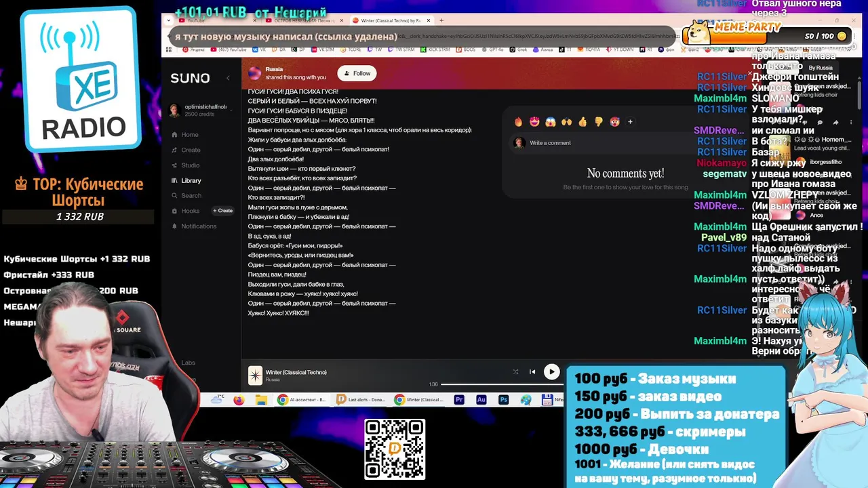
Task: Select the Winter (Classical Techno) browser tab
Action: [391, 20]
